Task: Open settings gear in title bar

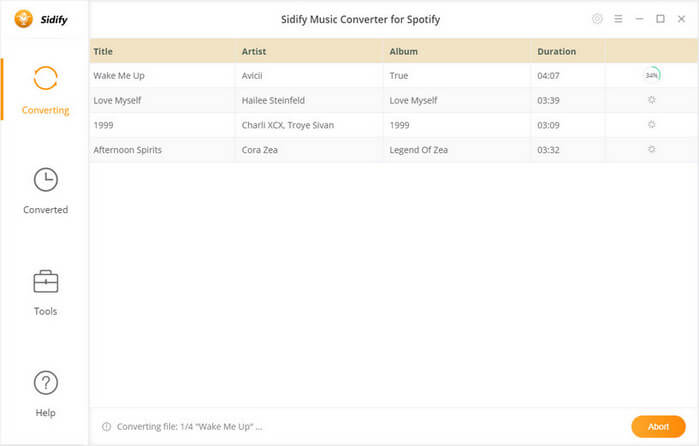Action: [x=597, y=19]
